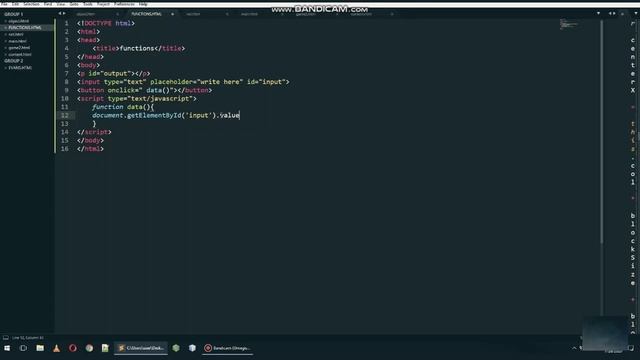This screenshot has width=640, height=360.
Task: Open game2.html from the sidebar
Action: pos(19,47)
